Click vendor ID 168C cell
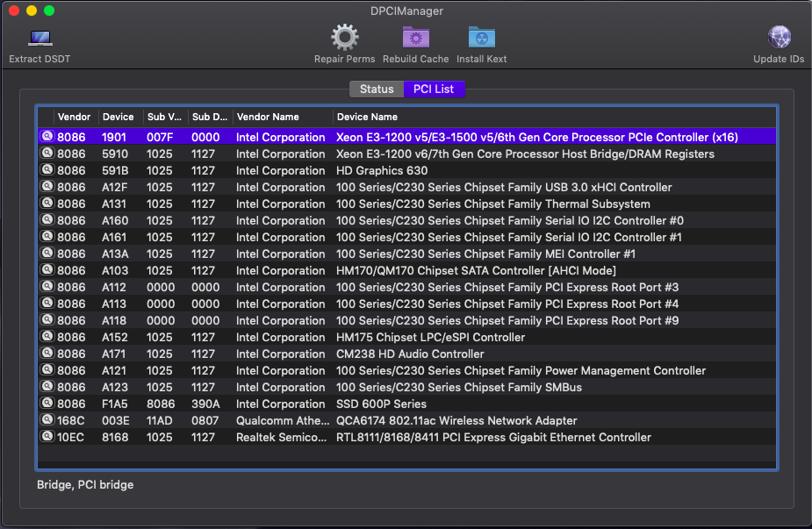Image resolution: width=812 pixels, height=529 pixels. tap(71, 421)
